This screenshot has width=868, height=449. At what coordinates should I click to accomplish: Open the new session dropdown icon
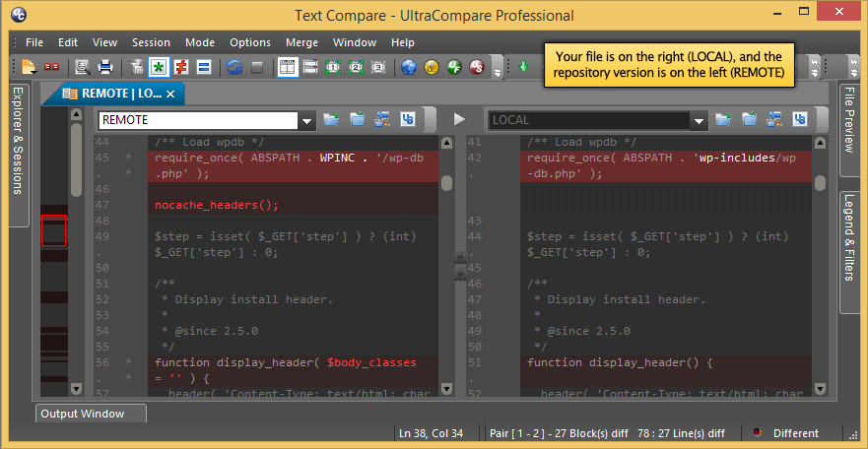(29, 68)
